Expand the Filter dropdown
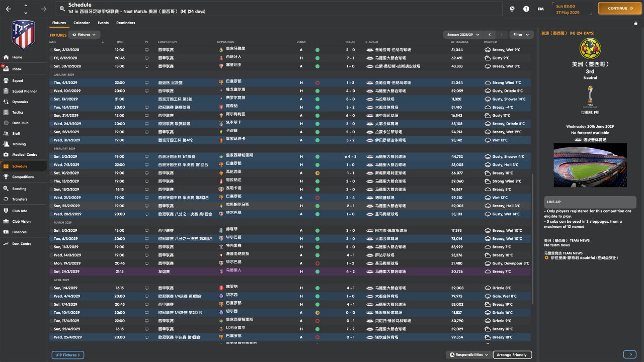644x362 pixels. click(522, 35)
